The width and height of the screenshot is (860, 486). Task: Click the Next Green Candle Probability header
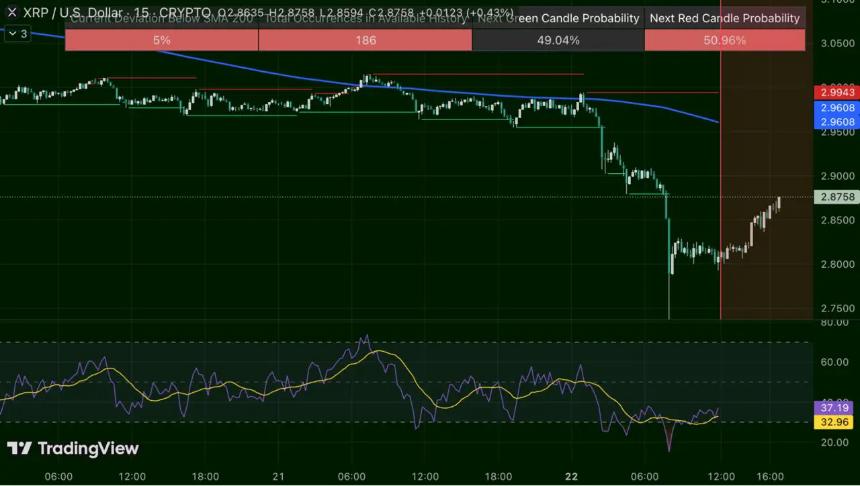pos(558,18)
